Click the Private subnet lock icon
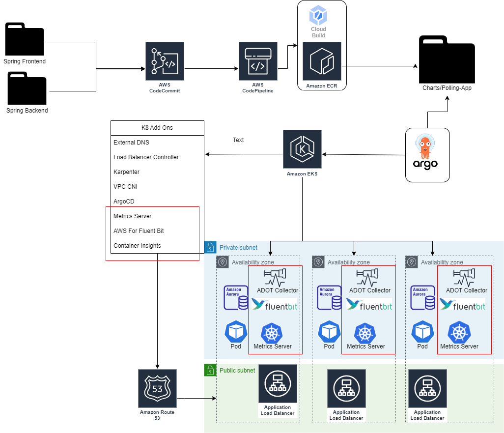 [210, 247]
